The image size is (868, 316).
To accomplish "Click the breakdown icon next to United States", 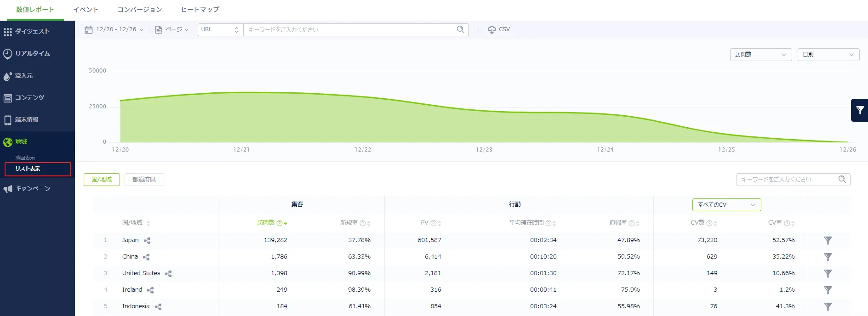I will (x=168, y=274).
